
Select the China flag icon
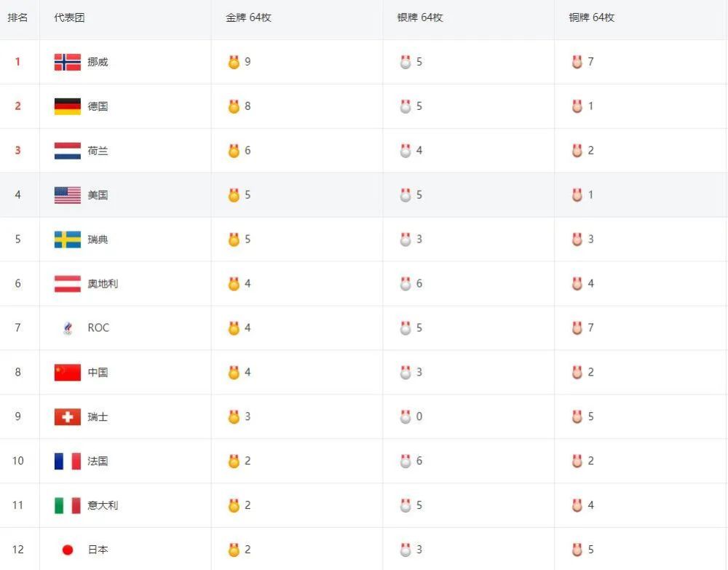coord(67,372)
